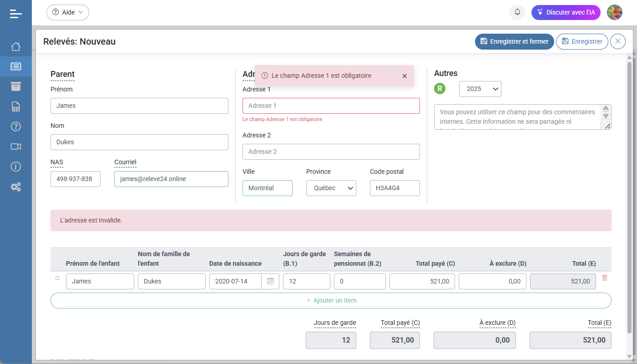The image size is (637, 364).
Task: Open the hamburger menu in the sidebar
Action: (x=16, y=14)
